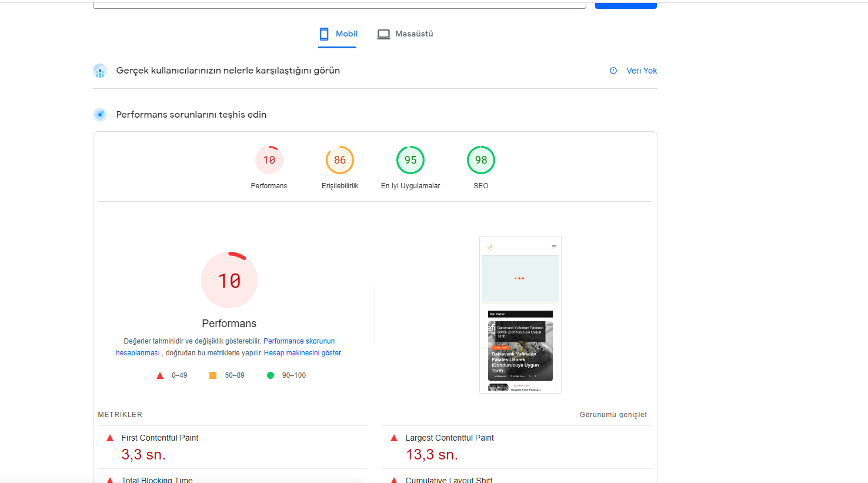Click red triangle beside Largest Contentful Paint
868x483 pixels.
[x=394, y=438]
